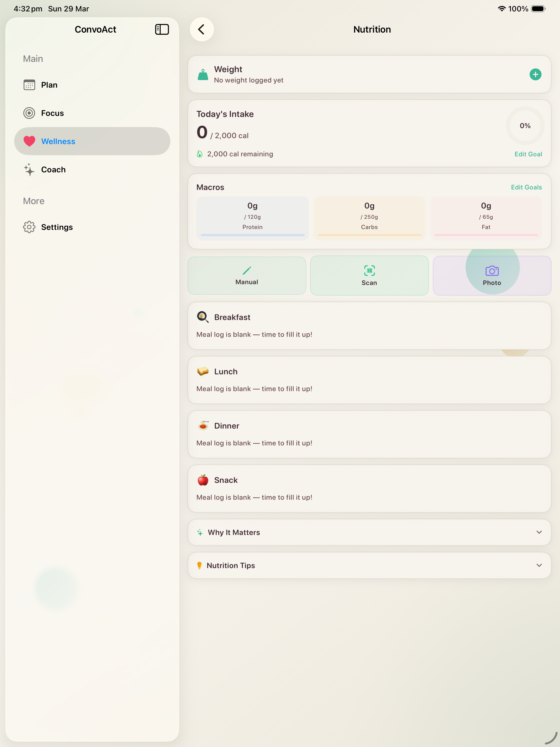Click the Focus target icon
The height and width of the screenshot is (747, 560).
pos(29,113)
